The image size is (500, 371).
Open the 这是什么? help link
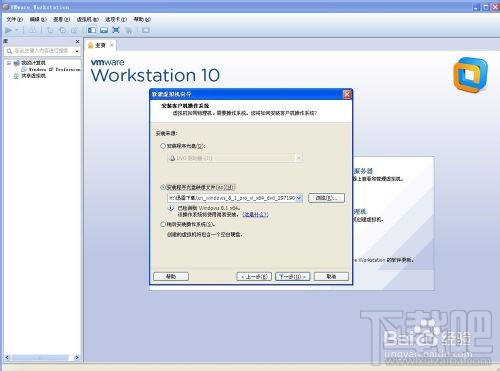click(x=255, y=214)
